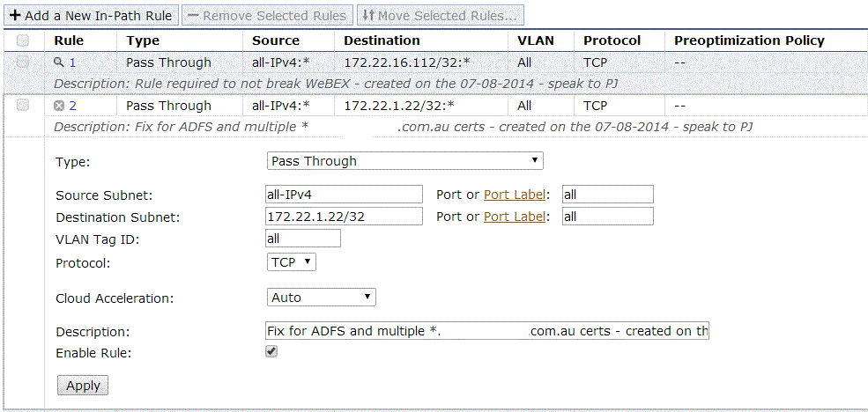The image size is (868, 412).
Task: Open the Protocol dropdown showing TCP
Action: 291,261
